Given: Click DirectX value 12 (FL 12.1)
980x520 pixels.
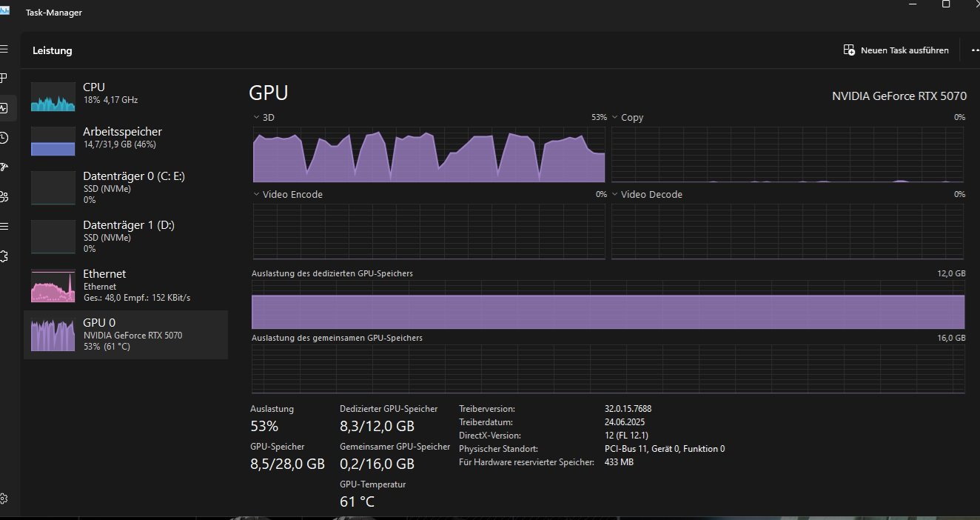Looking at the screenshot, I should pyautogui.click(x=626, y=436).
